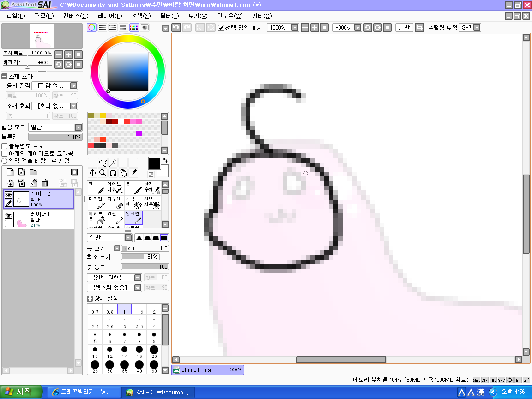This screenshot has width=532, height=399.
Task: Select brush size 1.5 preset
Action: tap(139, 309)
